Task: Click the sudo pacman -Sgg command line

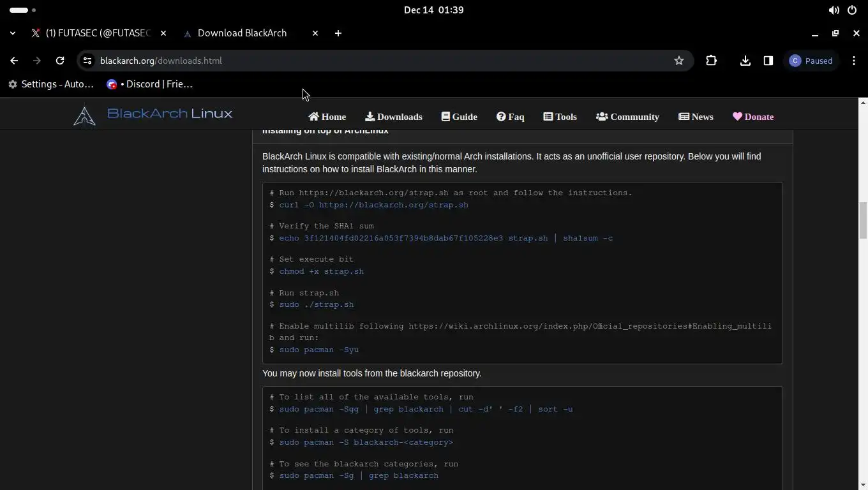Action: pos(426,409)
